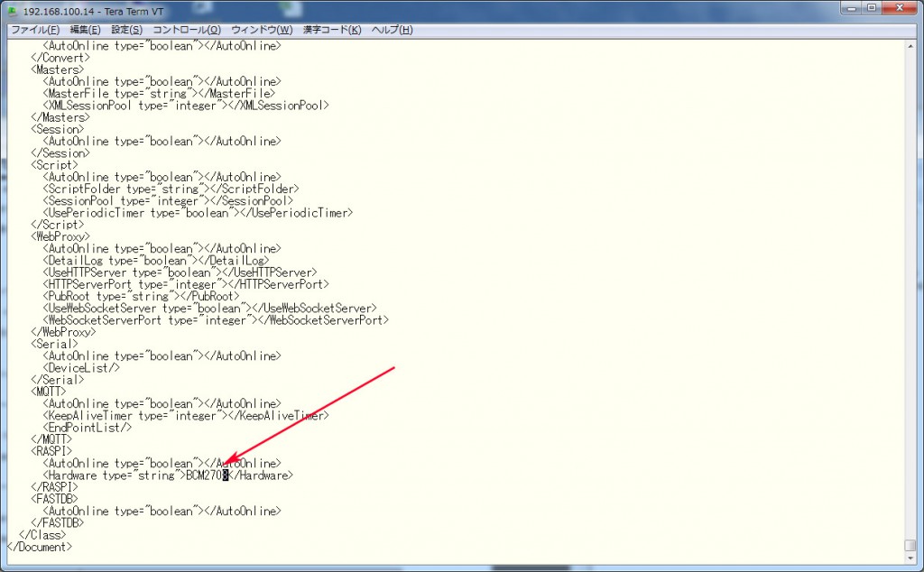This screenshot has width=924, height=572.
Task: Click the MasterFile string line
Action: coord(159,93)
